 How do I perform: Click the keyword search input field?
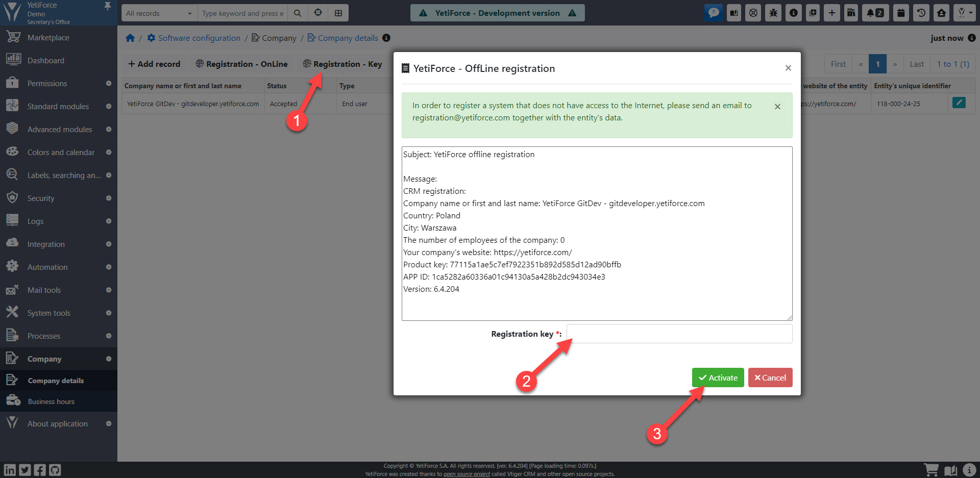tap(242, 13)
